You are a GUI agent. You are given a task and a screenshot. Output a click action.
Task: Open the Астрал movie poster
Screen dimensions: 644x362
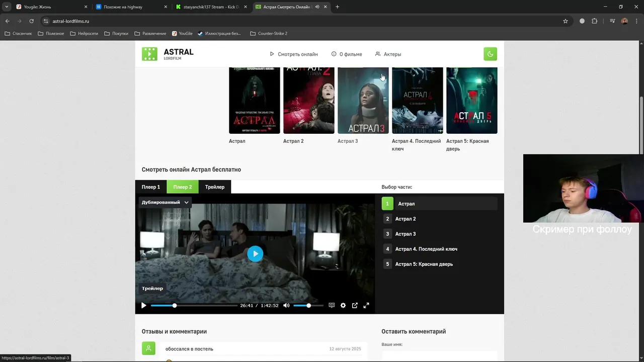click(255, 101)
